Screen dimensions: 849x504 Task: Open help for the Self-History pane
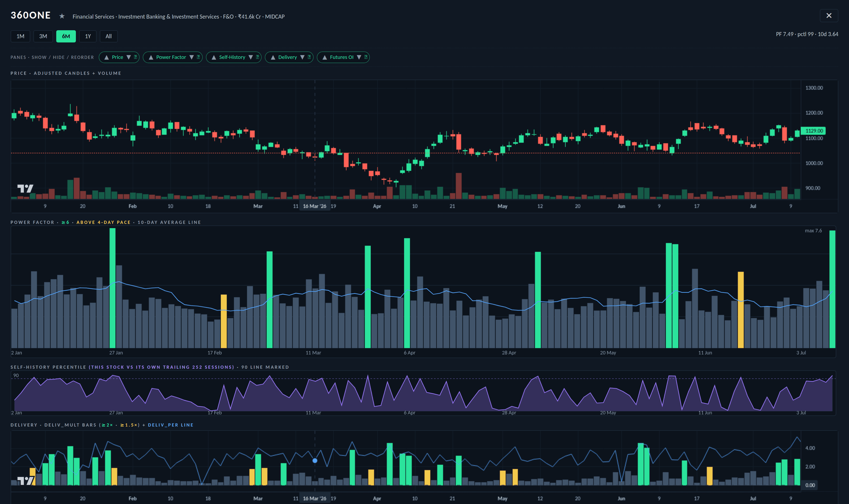257,57
